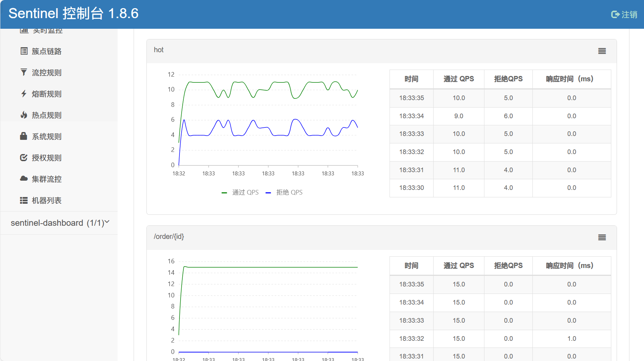Click 18:33:35 in the hot table
The height and width of the screenshot is (361, 644).
[412, 98]
